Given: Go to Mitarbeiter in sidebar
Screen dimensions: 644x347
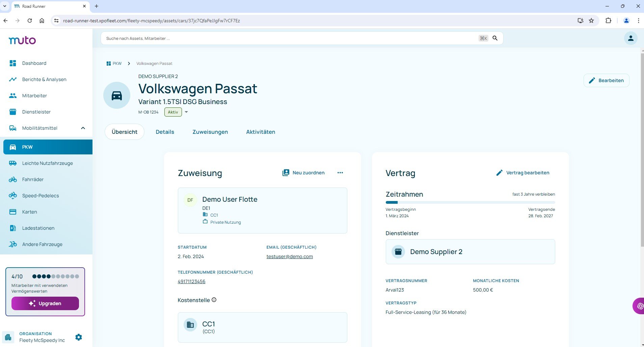Looking at the screenshot, I should pyautogui.click(x=34, y=96).
